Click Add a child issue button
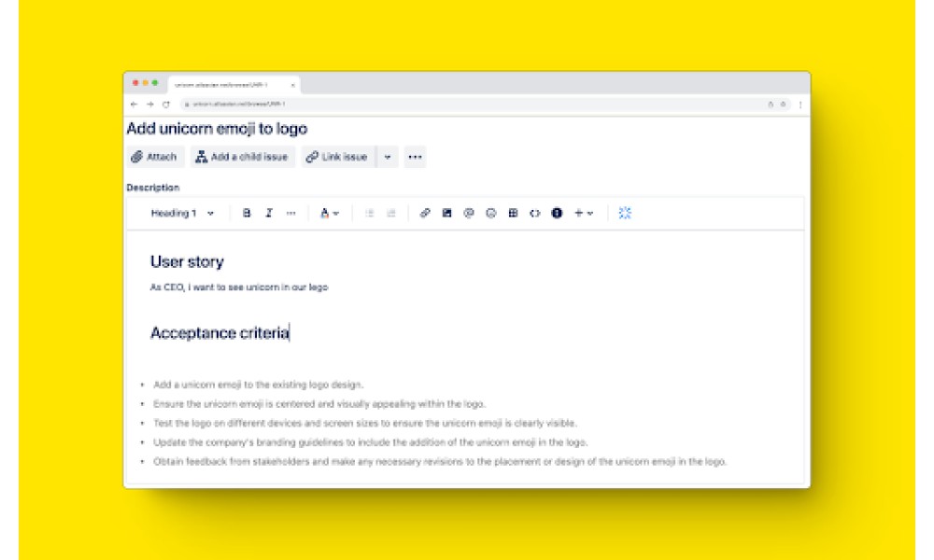 coord(243,157)
